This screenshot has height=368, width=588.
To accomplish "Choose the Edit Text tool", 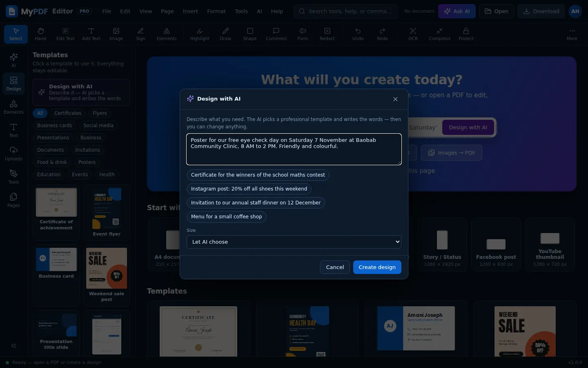I will [65, 34].
